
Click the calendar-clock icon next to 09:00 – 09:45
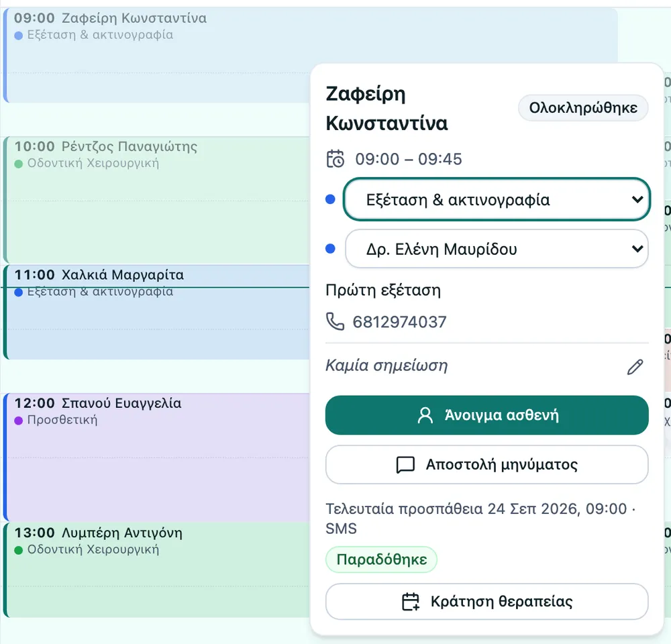pyautogui.click(x=335, y=159)
